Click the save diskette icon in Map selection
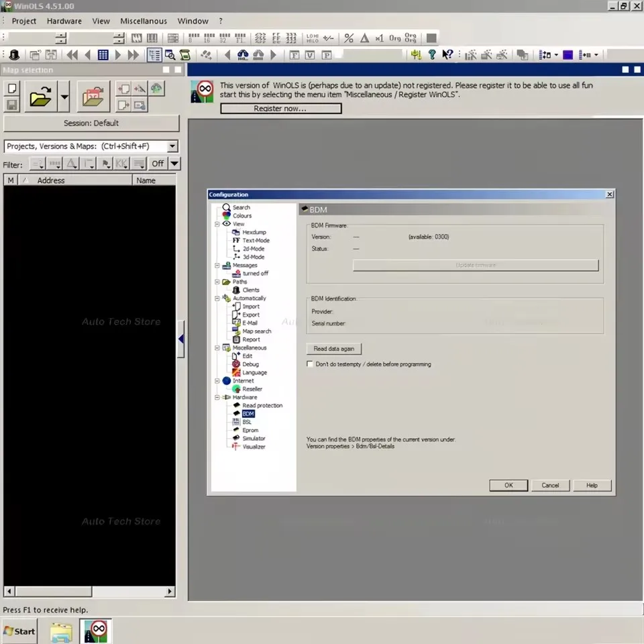Viewport: 644px width, 644px height. click(12, 105)
